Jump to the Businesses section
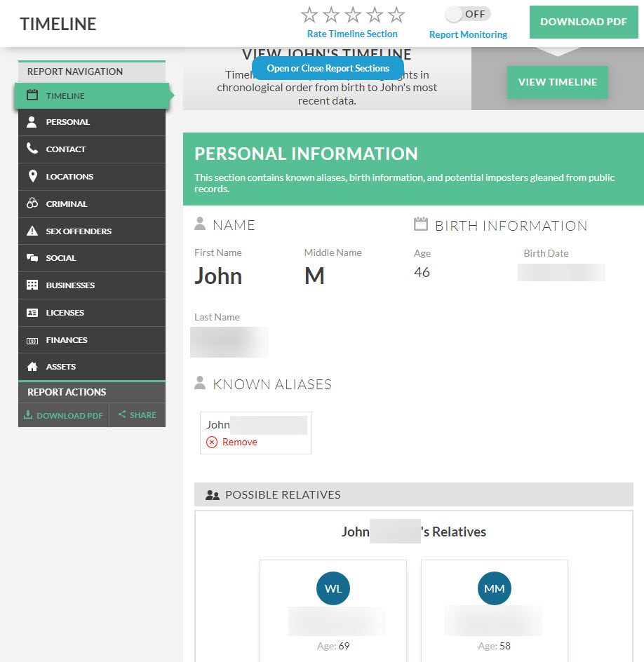 [x=92, y=285]
